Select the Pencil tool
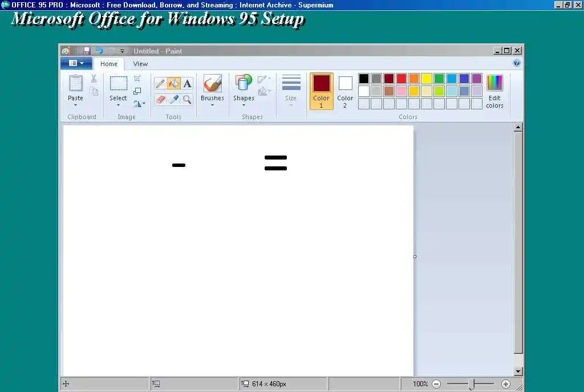Image resolution: width=584 pixels, height=392 pixels. click(x=160, y=83)
